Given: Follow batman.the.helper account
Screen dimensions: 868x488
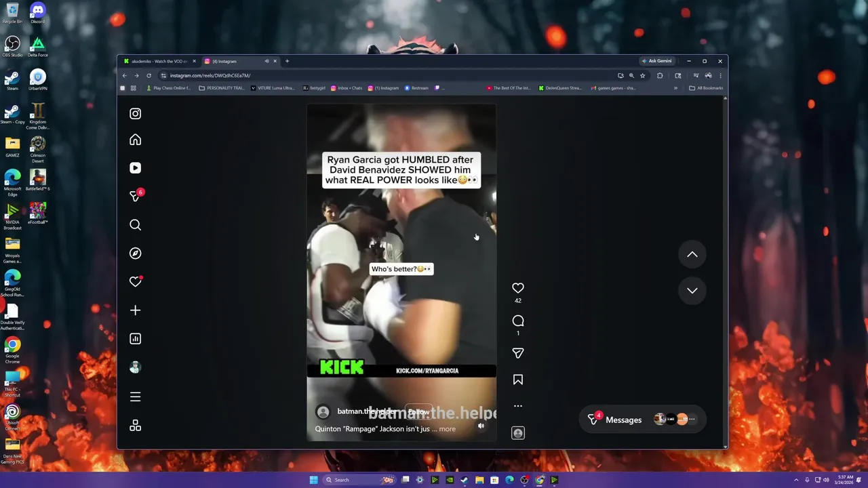Looking at the screenshot, I should point(418,411).
